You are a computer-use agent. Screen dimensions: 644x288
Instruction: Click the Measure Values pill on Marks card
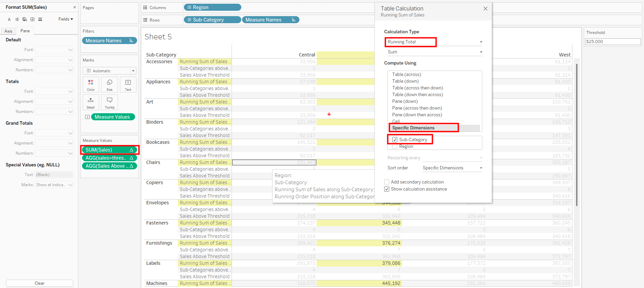[113, 117]
